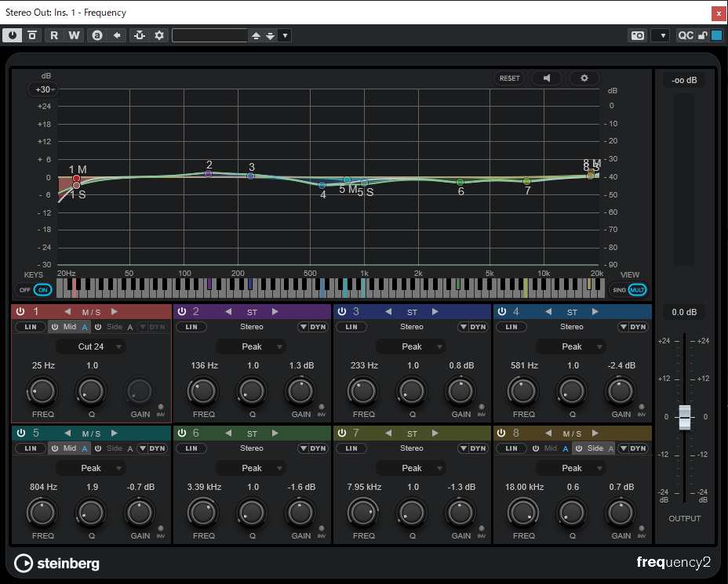
Task: Click the OUTPUT fader handle
Action: click(685, 416)
